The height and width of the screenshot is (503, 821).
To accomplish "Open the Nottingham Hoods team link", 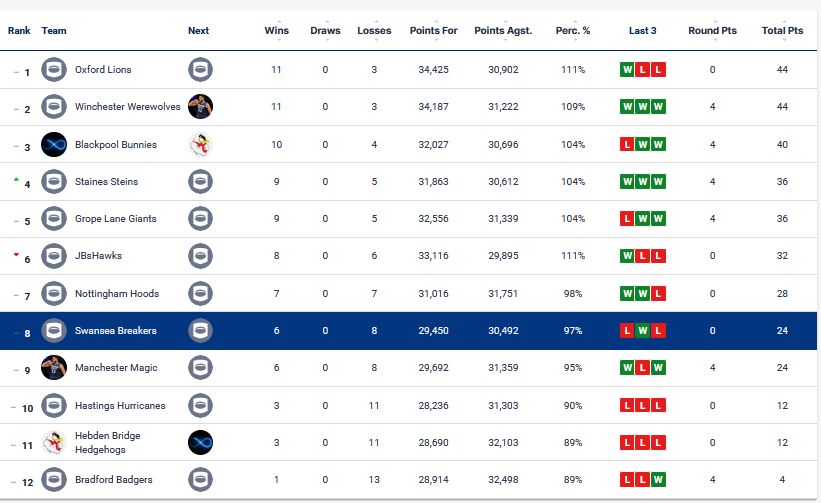I will tap(117, 294).
